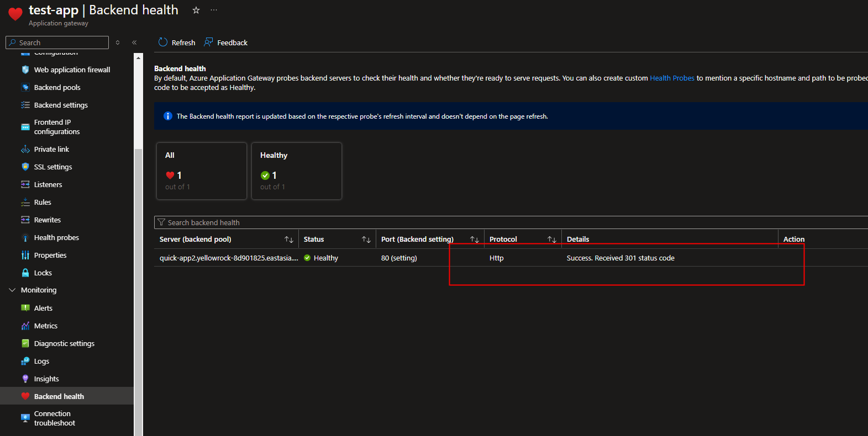Open the Health Probes hyperlink in description
The image size is (868, 436).
(672, 78)
